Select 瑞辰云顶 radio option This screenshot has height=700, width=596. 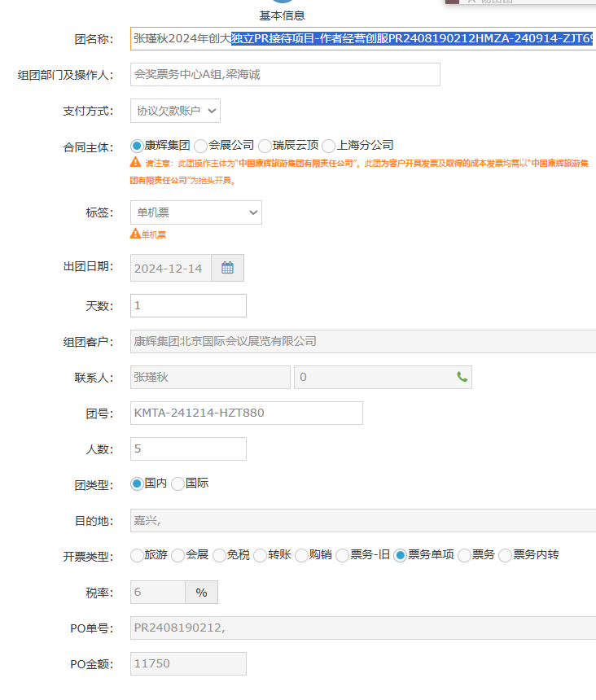tap(265, 147)
